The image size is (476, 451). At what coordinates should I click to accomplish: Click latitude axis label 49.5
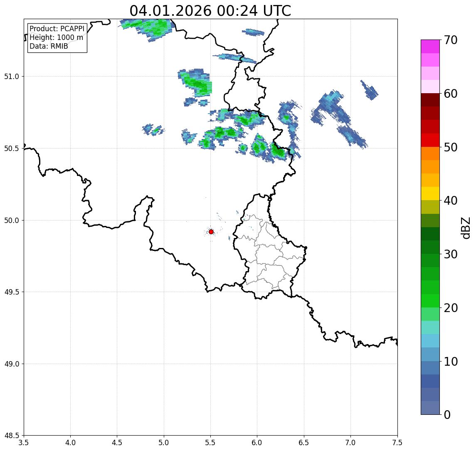point(12,292)
